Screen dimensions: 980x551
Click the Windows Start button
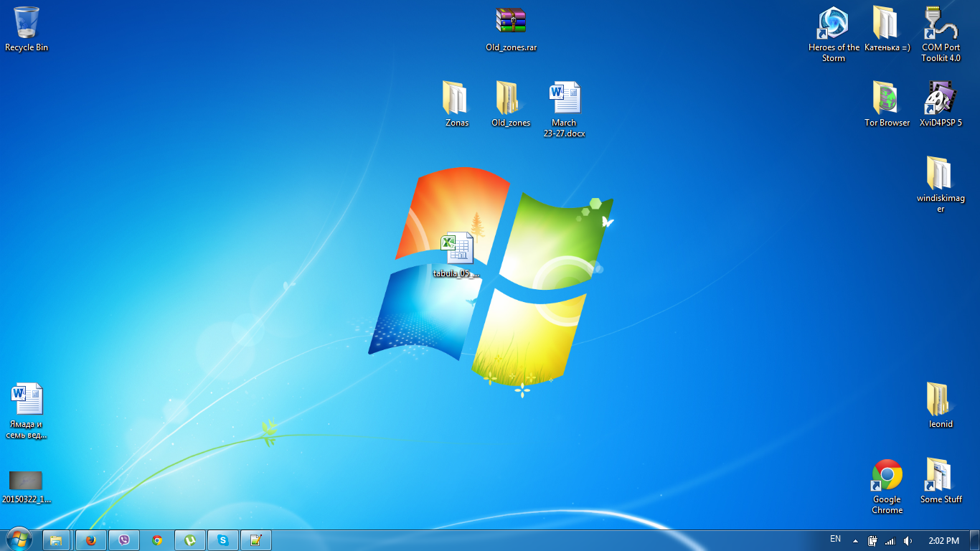pos(18,540)
